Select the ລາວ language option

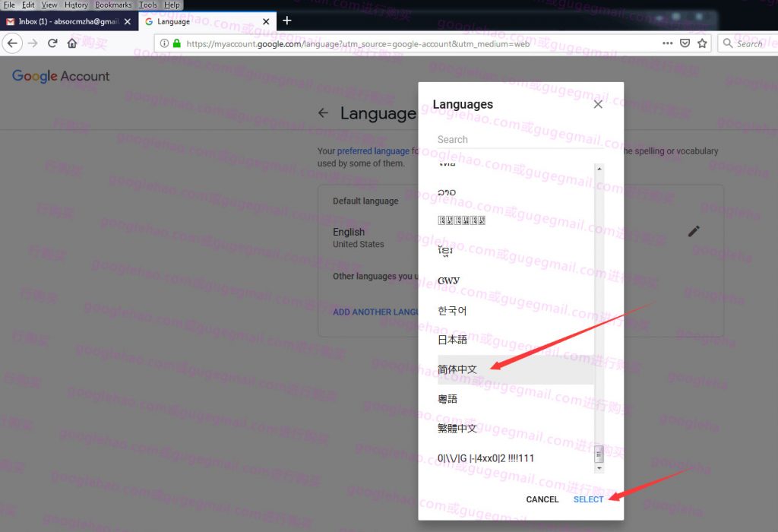pos(516,192)
